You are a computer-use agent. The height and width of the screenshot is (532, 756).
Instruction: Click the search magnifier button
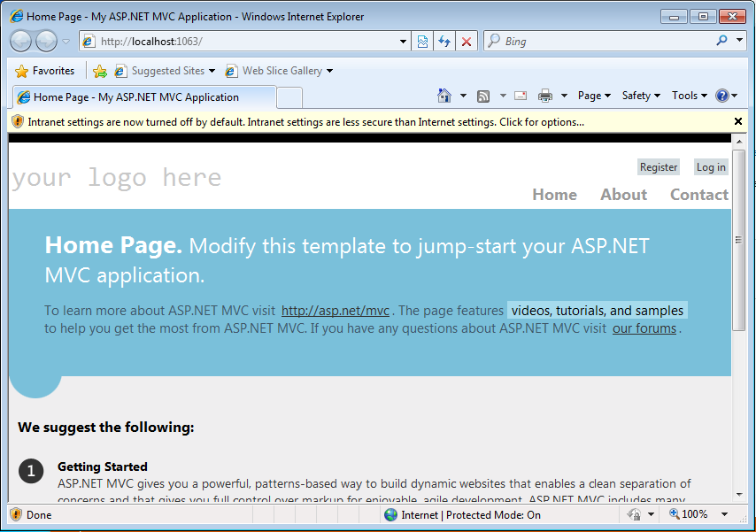[721, 41]
